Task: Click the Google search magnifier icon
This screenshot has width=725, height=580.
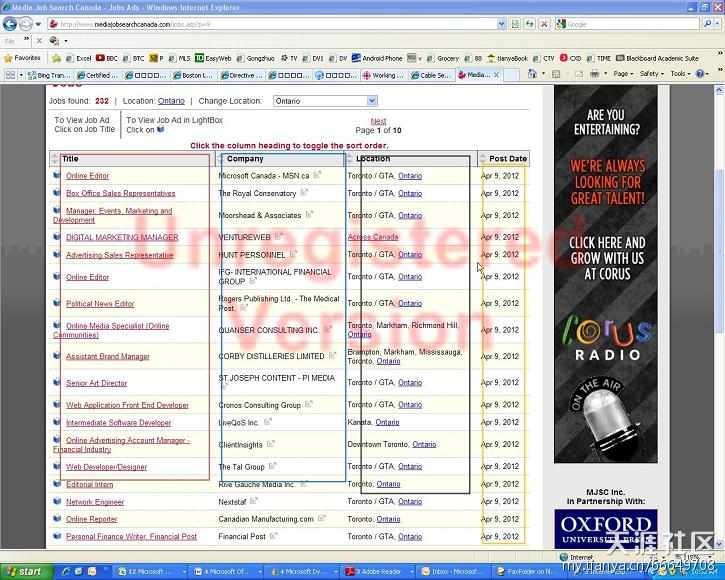Action: coord(707,24)
